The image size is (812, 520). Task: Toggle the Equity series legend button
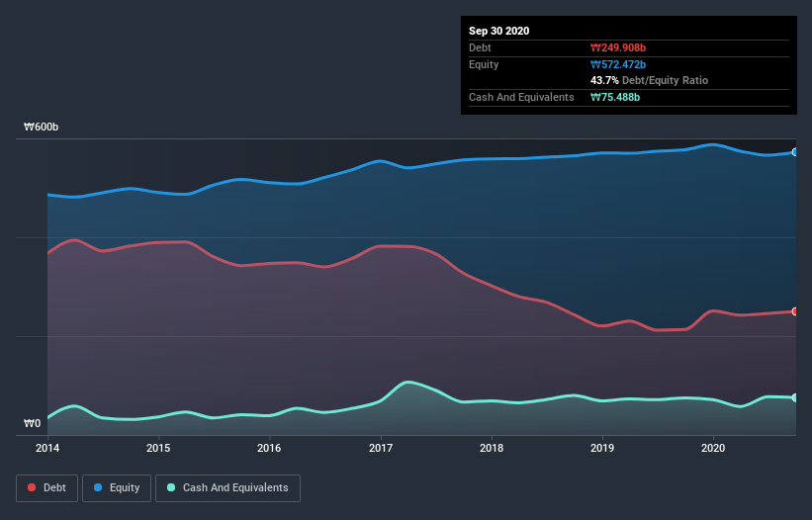click(117, 488)
